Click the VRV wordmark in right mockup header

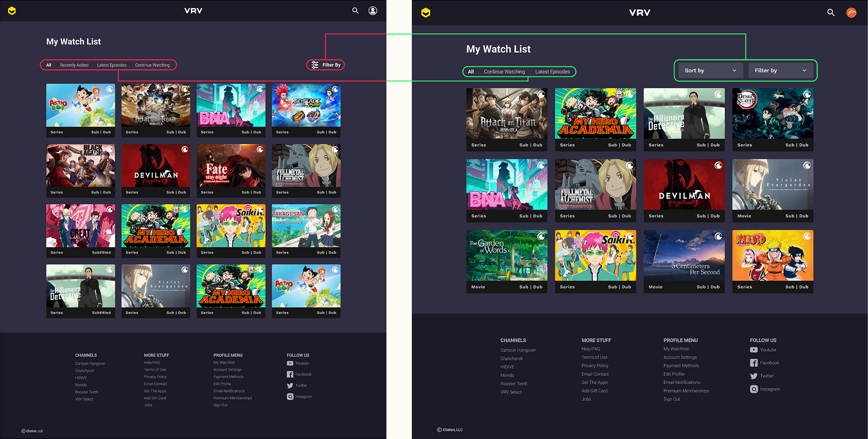pyautogui.click(x=640, y=13)
